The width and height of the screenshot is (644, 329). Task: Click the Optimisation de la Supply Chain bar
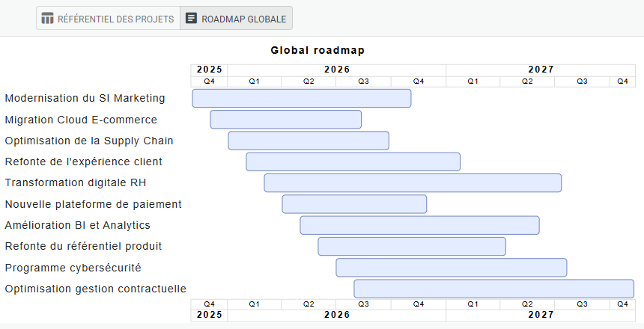309,141
